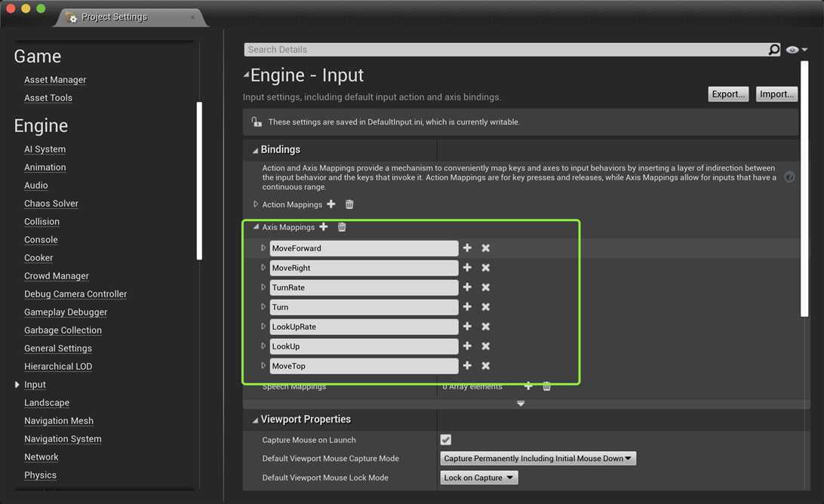Open Default Viewport Mouse Capture Mode dropdown
Screen dimensions: 824x504
538,458
